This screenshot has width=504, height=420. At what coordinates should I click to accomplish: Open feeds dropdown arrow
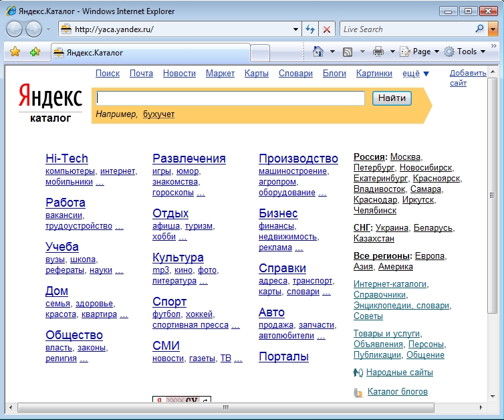(x=362, y=51)
